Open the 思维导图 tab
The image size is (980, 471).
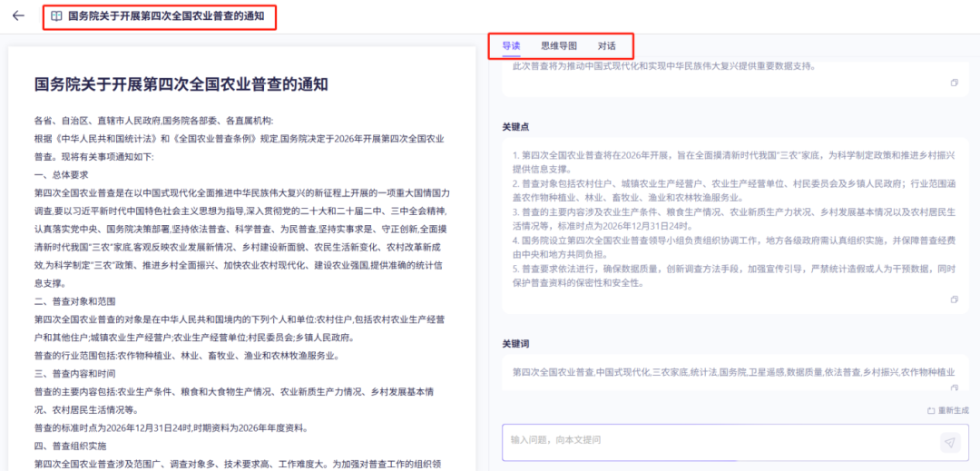[x=559, y=46]
